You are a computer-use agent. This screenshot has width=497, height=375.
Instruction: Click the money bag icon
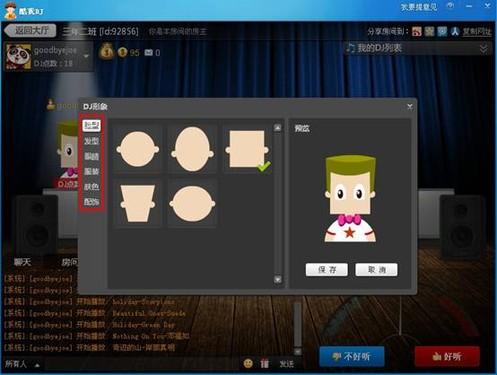pos(107,52)
